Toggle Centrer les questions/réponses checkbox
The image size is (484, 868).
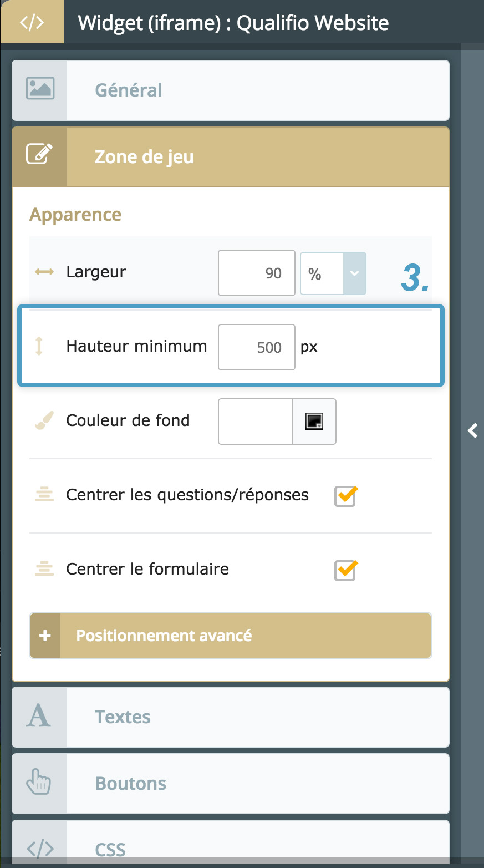[345, 496]
